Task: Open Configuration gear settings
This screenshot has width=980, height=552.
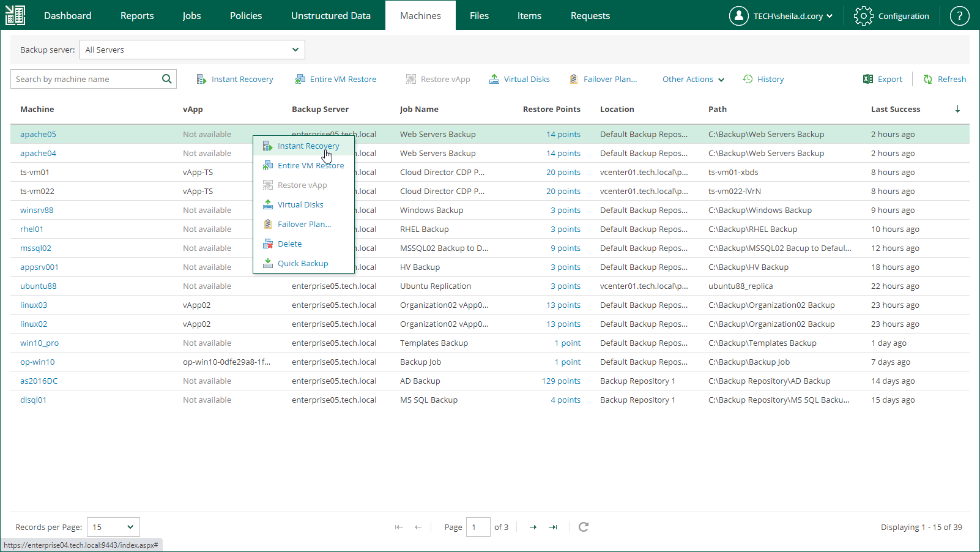Action: 891,16
